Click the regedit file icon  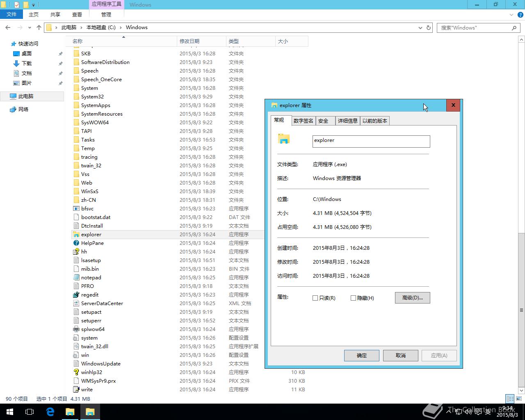[x=76, y=295]
